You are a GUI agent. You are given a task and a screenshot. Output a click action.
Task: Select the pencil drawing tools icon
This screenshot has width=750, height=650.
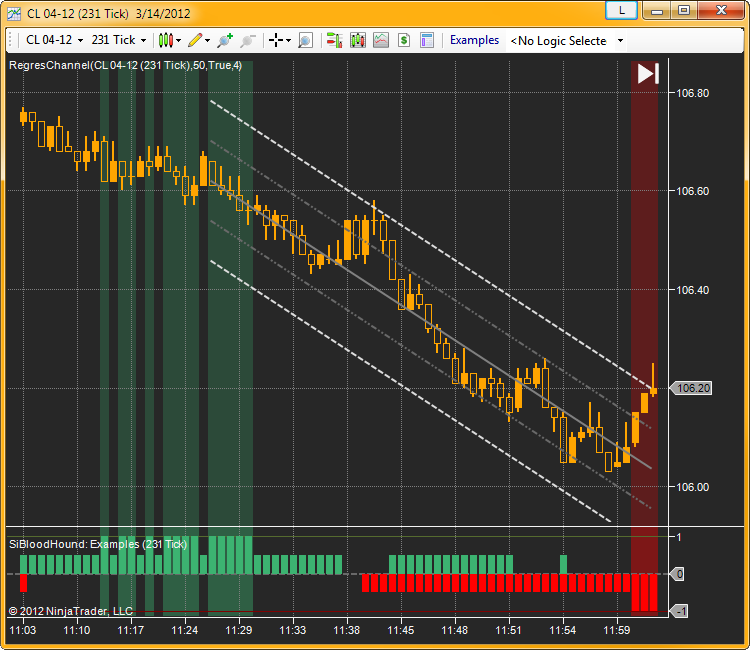coord(195,40)
